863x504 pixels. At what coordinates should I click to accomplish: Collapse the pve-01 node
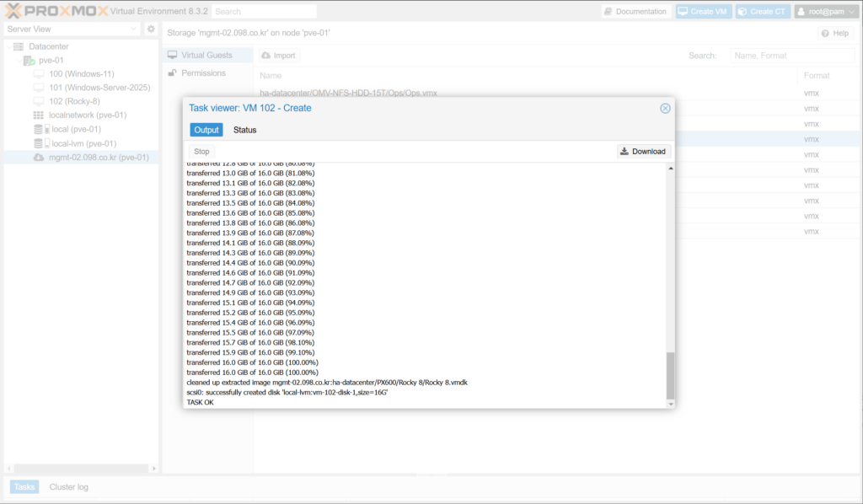coord(18,61)
